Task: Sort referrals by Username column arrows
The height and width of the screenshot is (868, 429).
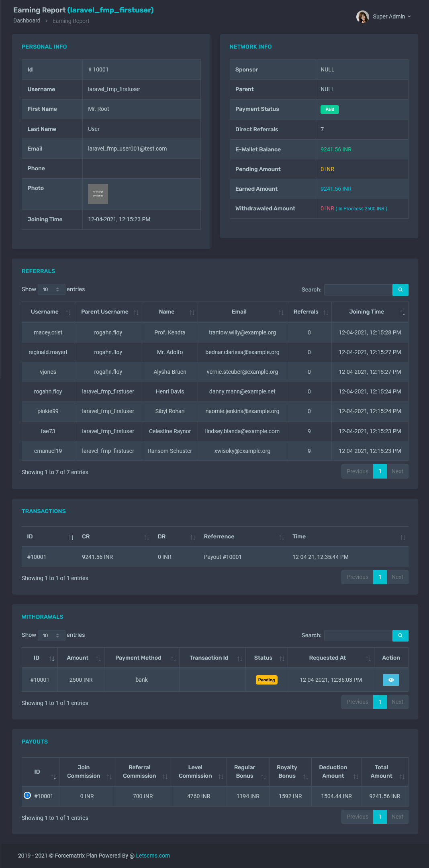Action: tap(68, 312)
